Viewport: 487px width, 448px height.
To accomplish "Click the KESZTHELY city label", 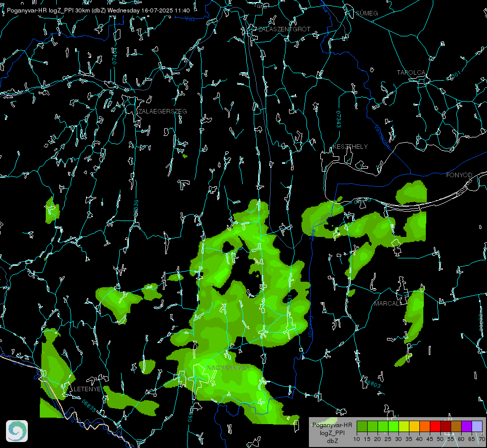I will [x=350, y=146].
